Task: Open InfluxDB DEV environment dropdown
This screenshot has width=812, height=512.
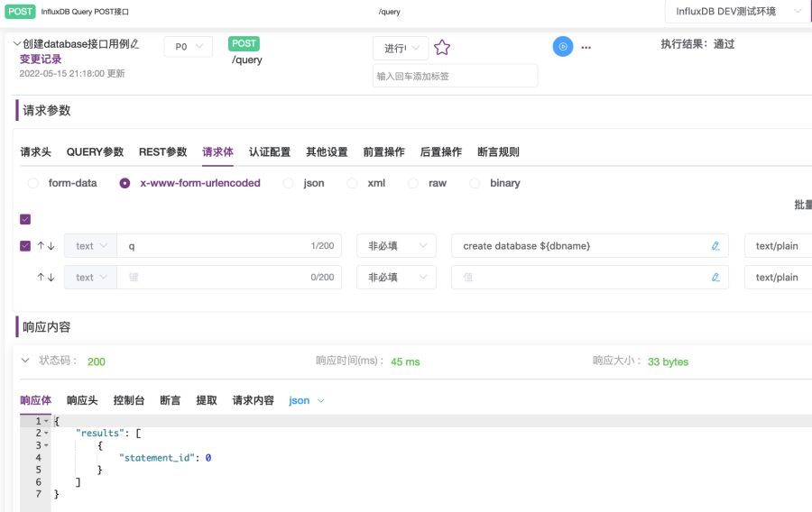Action: pyautogui.click(x=737, y=12)
